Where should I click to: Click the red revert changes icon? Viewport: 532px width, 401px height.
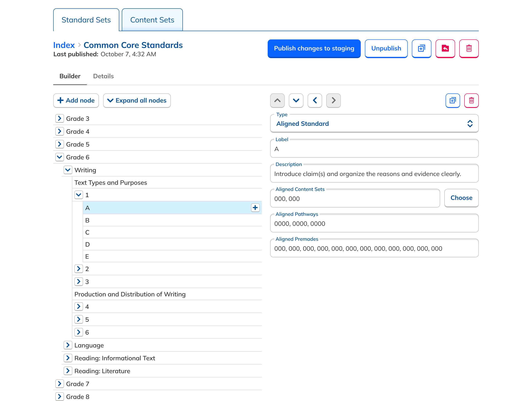point(445,48)
